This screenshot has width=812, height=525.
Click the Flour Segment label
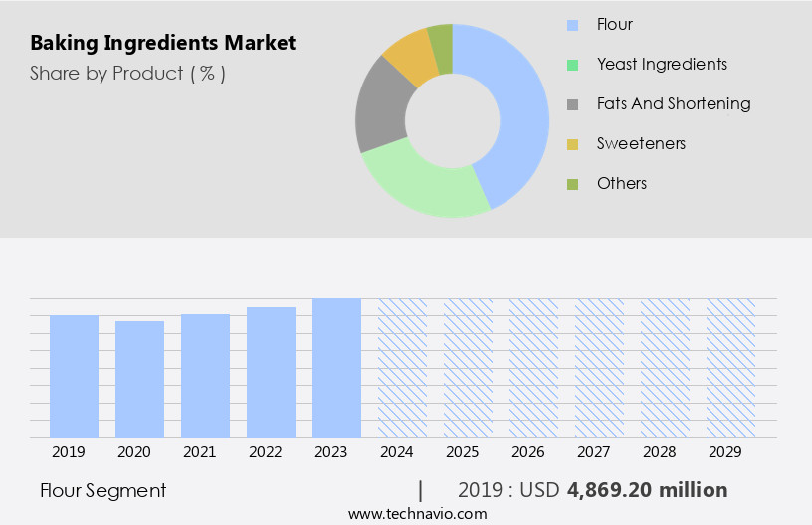[x=103, y=490]
